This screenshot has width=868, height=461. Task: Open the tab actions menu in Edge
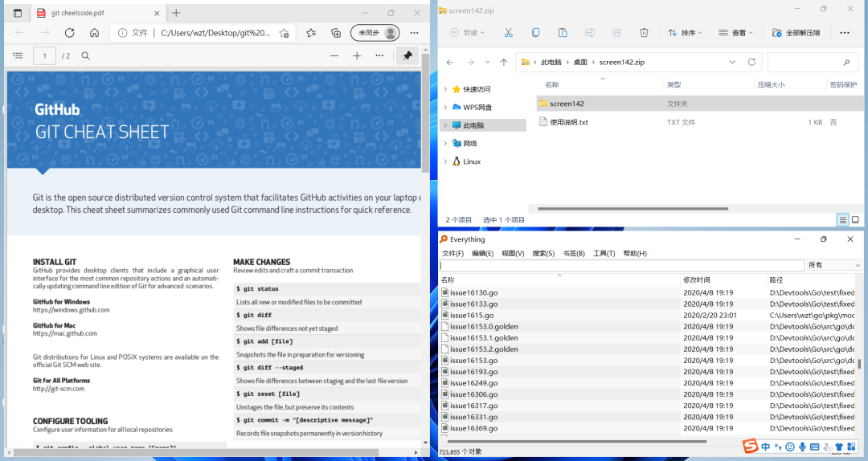[x=18, y=13]
